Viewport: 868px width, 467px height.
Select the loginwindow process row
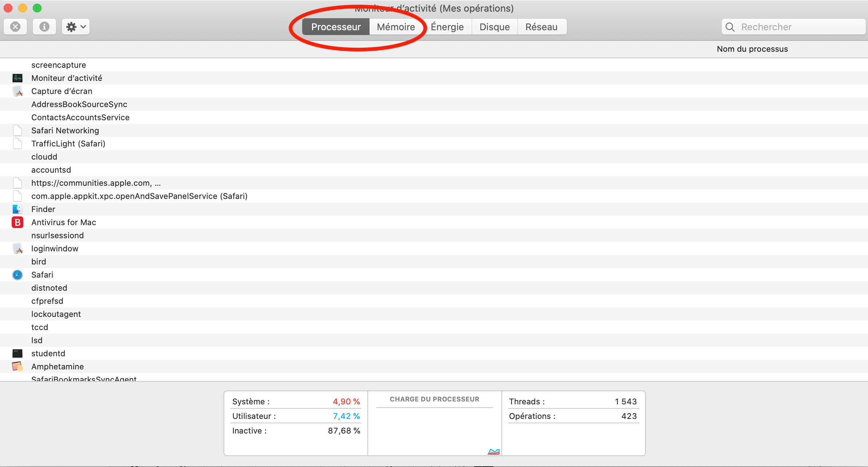(x=55, y=248)
